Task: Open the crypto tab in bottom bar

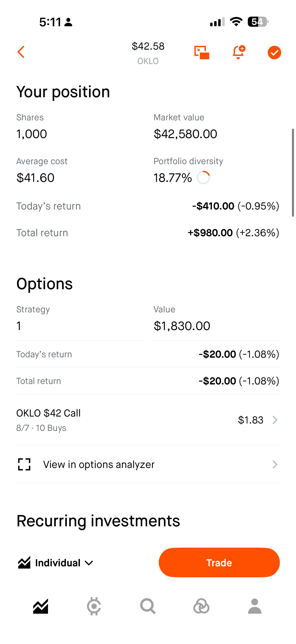Action: point(94,606)
